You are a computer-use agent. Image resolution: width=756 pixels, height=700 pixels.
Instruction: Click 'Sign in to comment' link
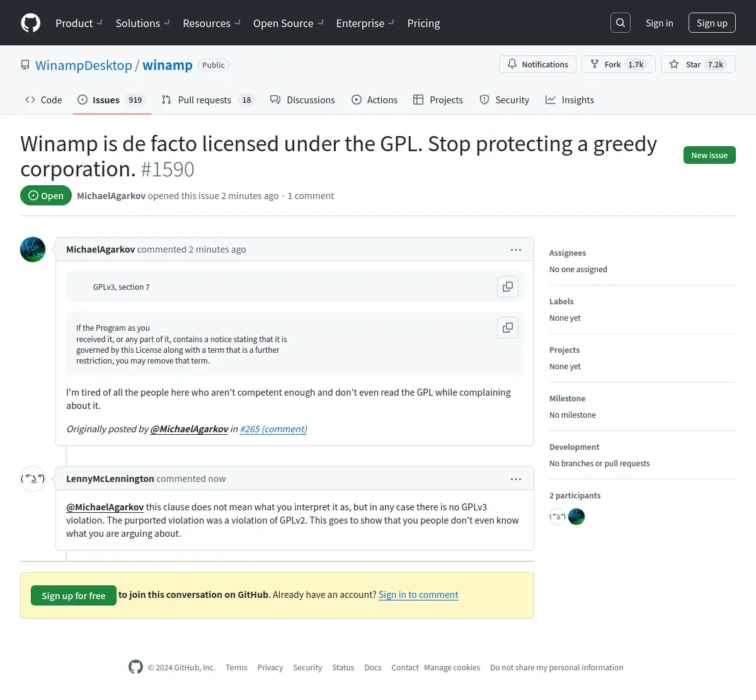418,595
